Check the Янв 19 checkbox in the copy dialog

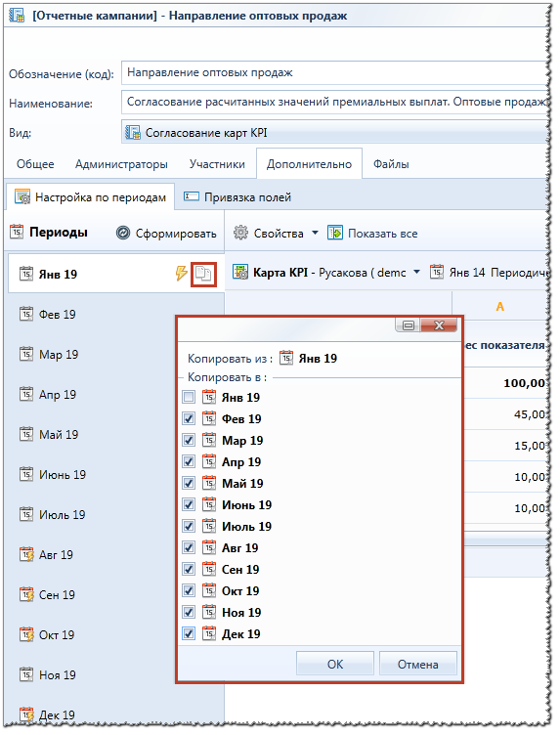coord(189,398)
